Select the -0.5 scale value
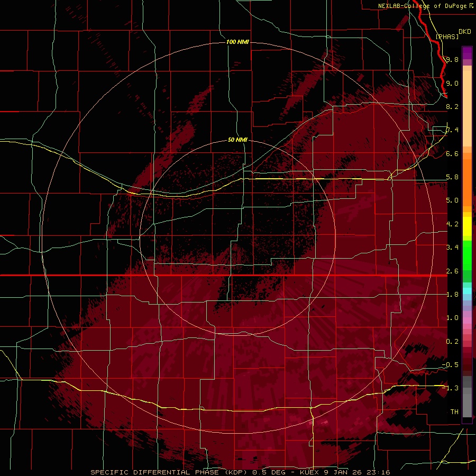This screenshot has width=476, height=476. coord(450,365)
